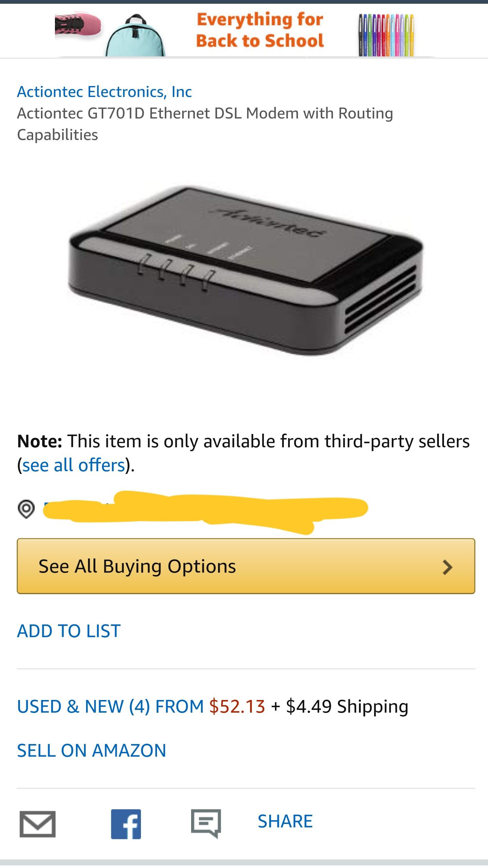Tap the SHARE text link
Viewport: 488px width, 868px height.
pyautogui.click(x=285, y=822)
